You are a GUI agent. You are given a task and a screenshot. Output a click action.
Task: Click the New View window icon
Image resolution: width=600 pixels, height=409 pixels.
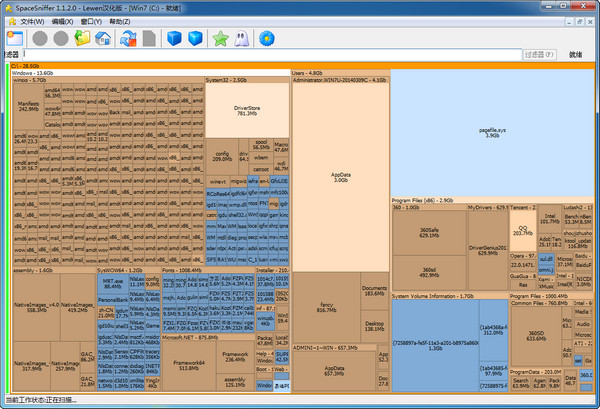coord(14,38)
